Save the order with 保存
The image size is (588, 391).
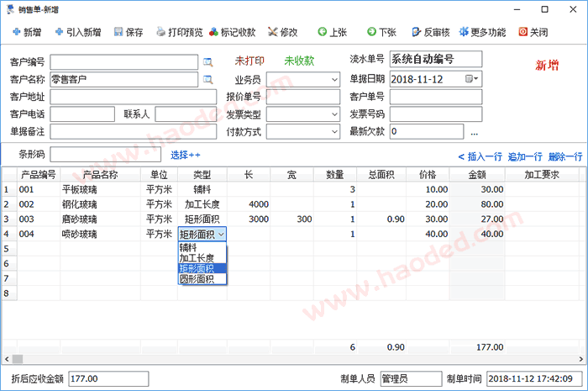(129, 32)
